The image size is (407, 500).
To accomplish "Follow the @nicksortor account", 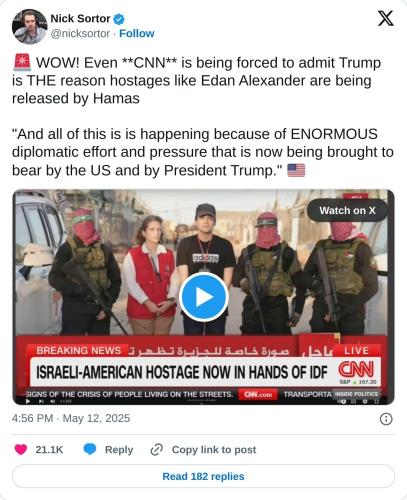I will (x=137, y=34).
